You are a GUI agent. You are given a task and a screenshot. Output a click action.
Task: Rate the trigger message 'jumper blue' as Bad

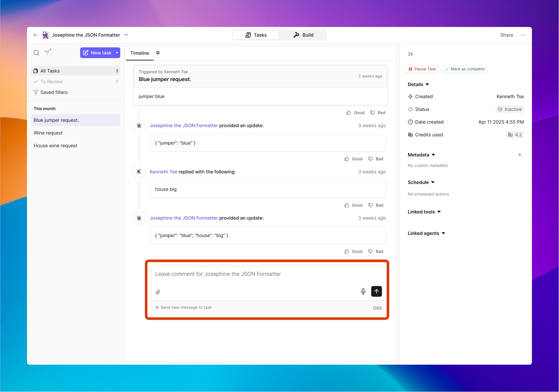pyautogui.click(x=378, y=113)
